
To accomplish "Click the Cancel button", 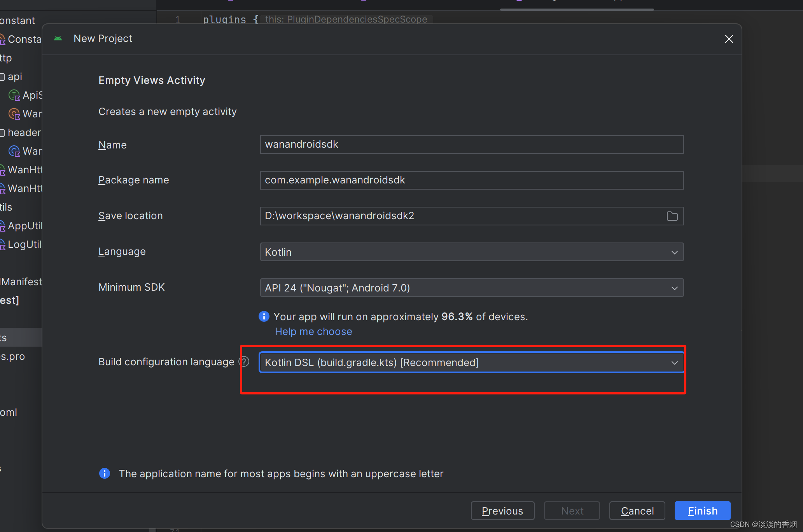I will click(637, 511).
